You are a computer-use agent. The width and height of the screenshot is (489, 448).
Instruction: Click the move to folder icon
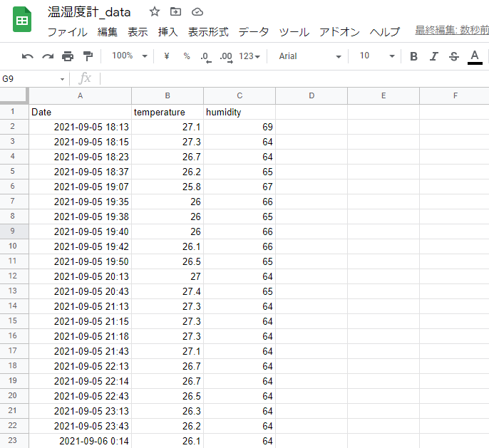tap(176, 12)
